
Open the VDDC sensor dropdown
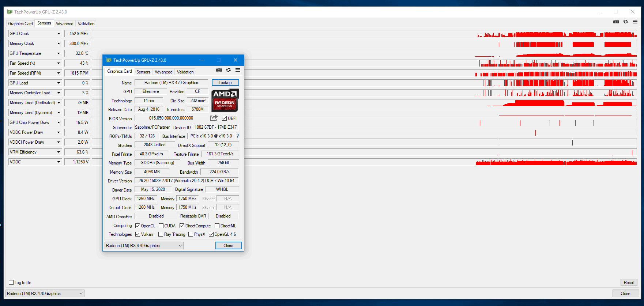59,162
